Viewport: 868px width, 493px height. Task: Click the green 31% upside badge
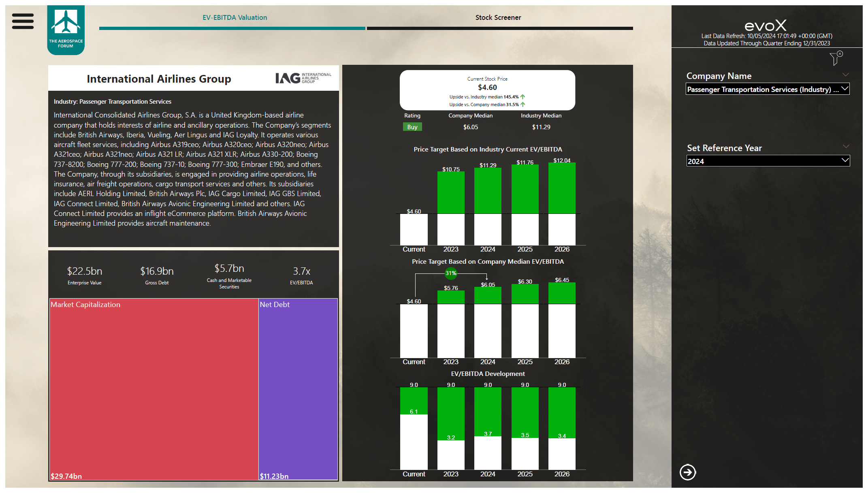tap(451, 273)
